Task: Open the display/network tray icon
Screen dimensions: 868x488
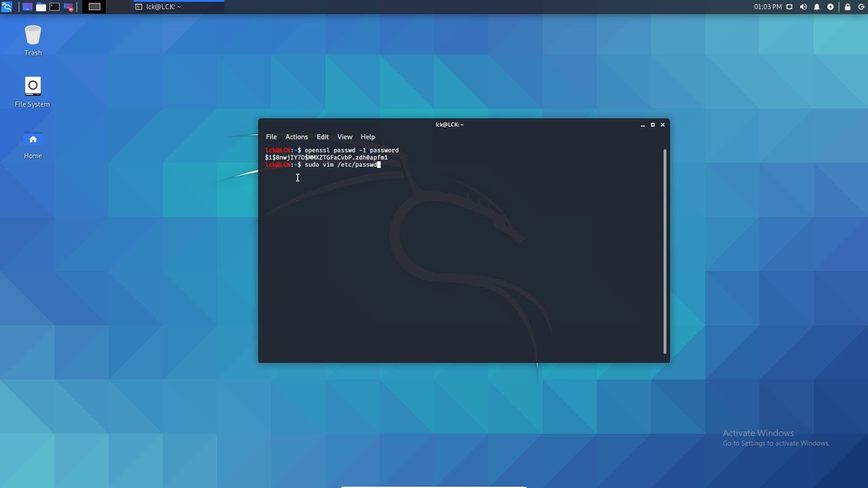Action: [x=789, y=7]
